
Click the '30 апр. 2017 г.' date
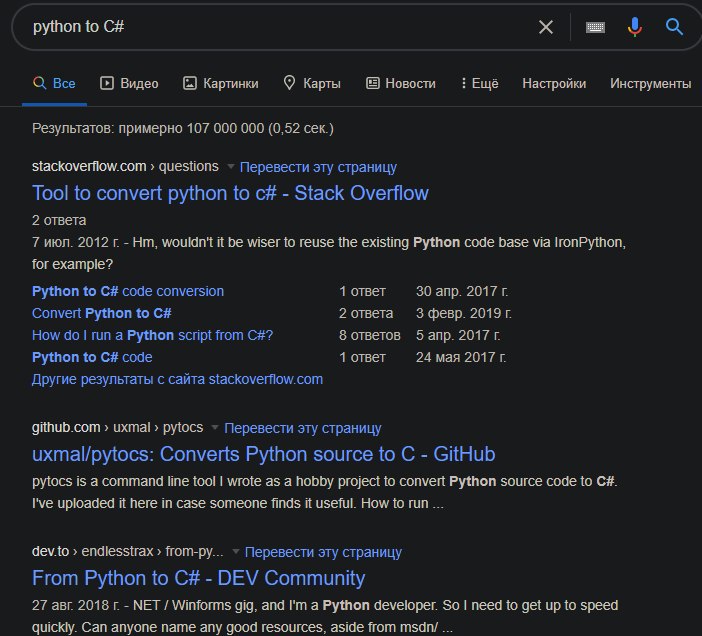(462, 291)
